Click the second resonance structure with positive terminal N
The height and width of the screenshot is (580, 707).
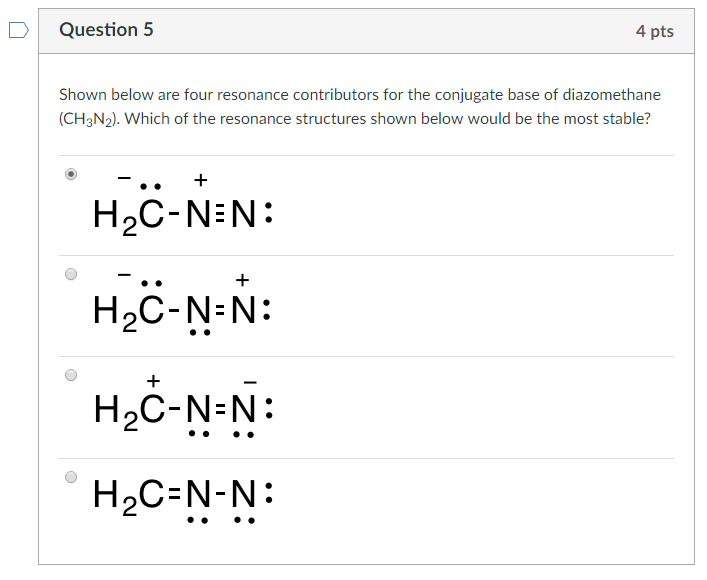click(183, 304)
